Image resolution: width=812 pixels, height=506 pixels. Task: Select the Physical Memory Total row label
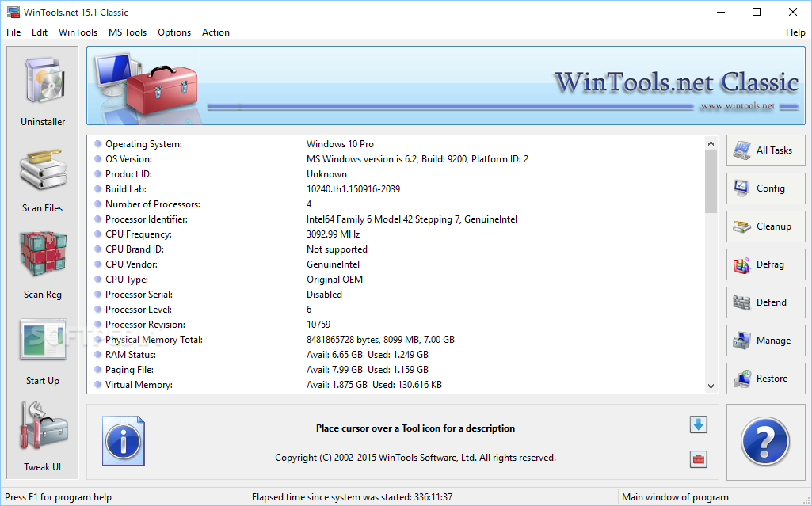pos(154,340)
